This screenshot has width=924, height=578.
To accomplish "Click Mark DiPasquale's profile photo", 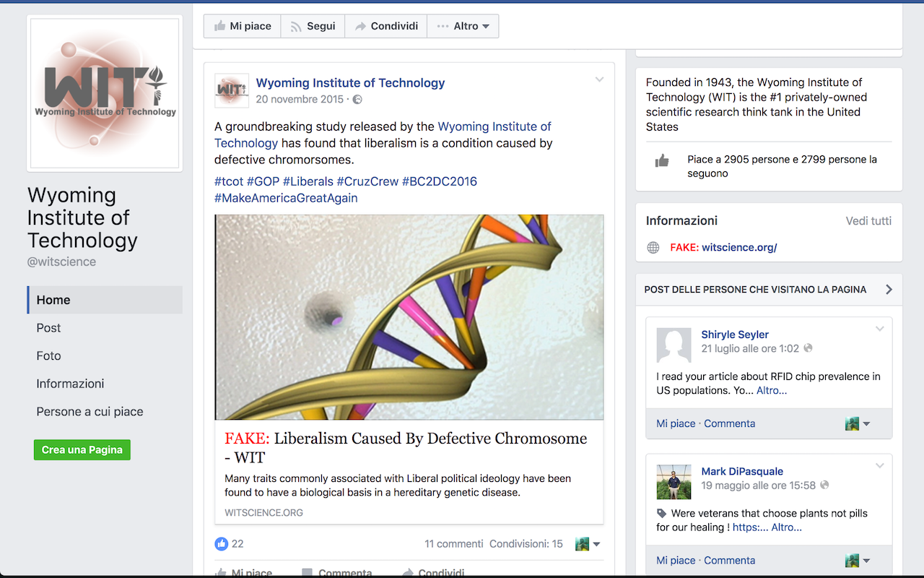I will 674,481.
